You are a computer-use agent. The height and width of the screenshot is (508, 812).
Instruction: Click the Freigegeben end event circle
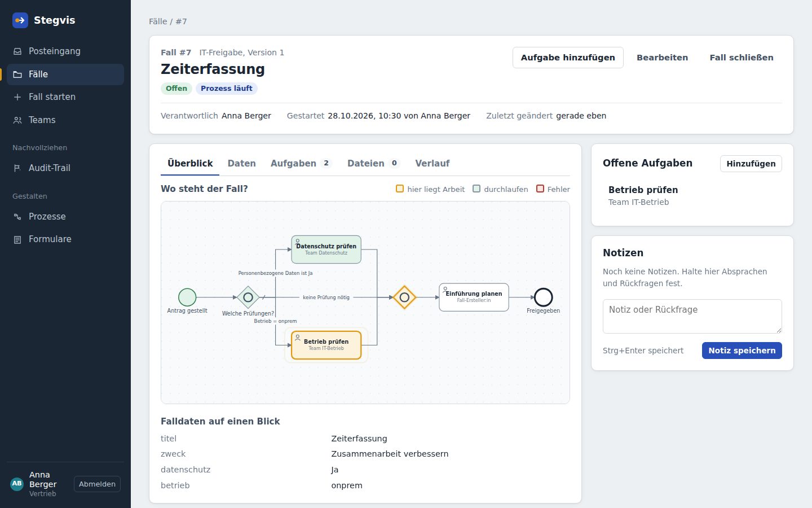point(543,297)
